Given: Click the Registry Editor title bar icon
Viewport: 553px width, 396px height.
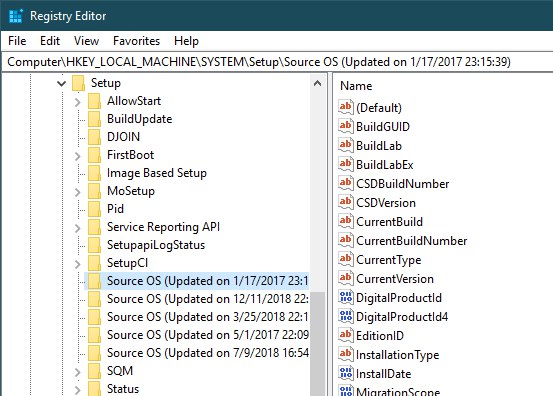Looking at the screenshot, I should coord(16,16).
